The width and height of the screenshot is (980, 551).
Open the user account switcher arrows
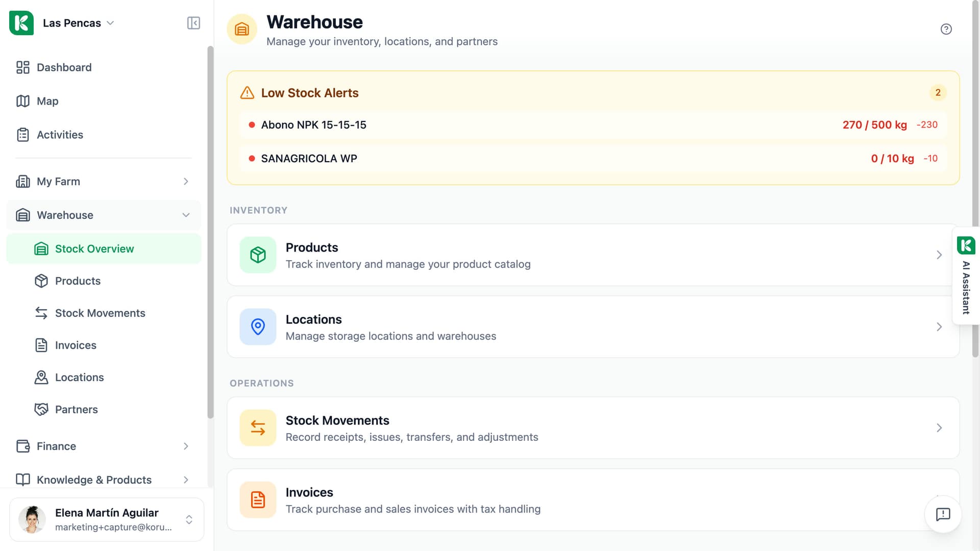pos(189,519)
